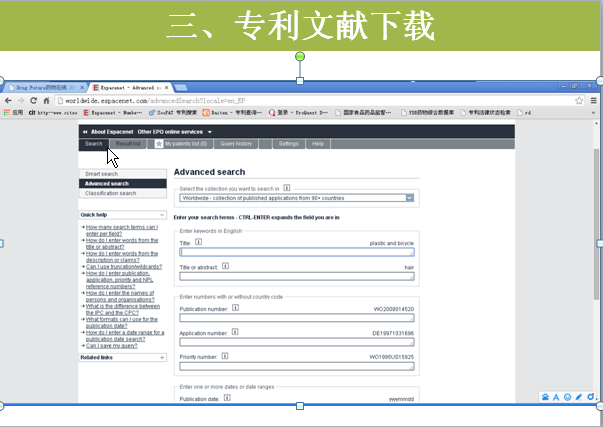Select Classification search in the sidebar
603x427 pixels.
(123, 193)
